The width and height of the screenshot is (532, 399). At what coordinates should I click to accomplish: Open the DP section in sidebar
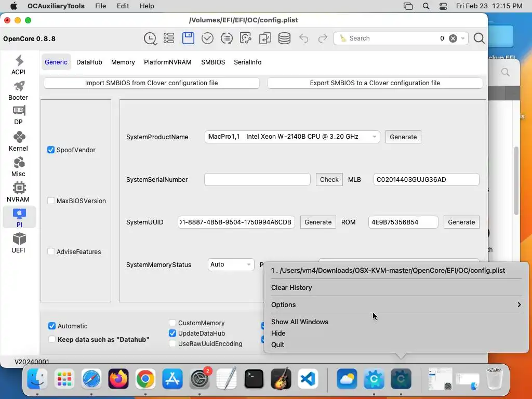click(x=19, y=115)
